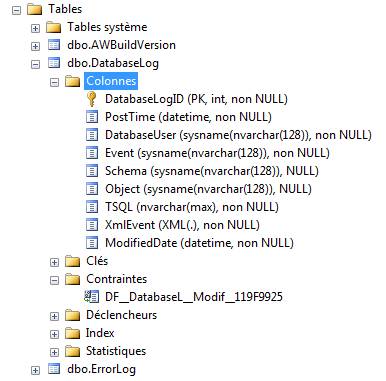Select the DatabaseUser sysname column text
The height and width of the screenshot is (381, 386).
[238, 135]
